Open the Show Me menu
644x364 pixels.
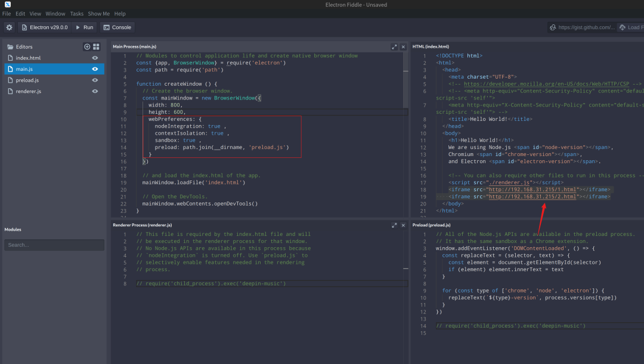tap(98, 14)
